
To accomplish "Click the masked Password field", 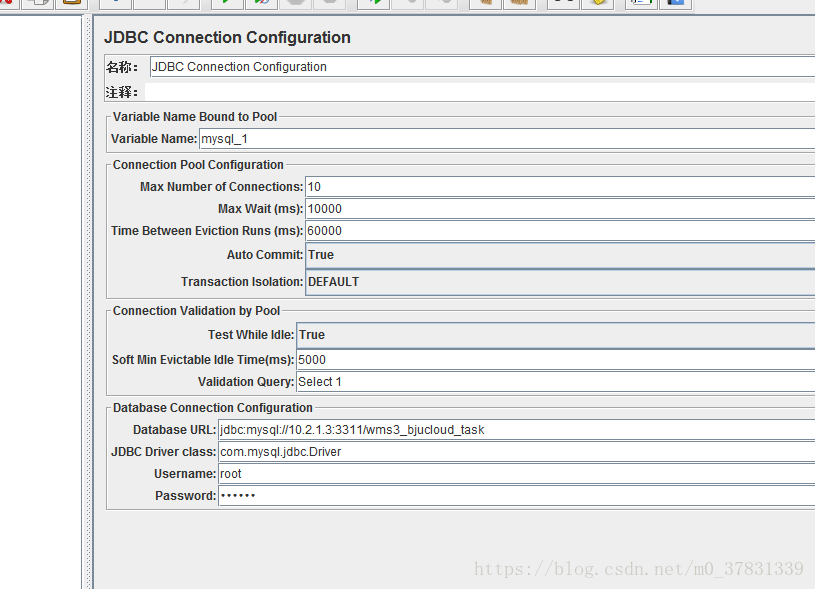I will pos(517,495).
